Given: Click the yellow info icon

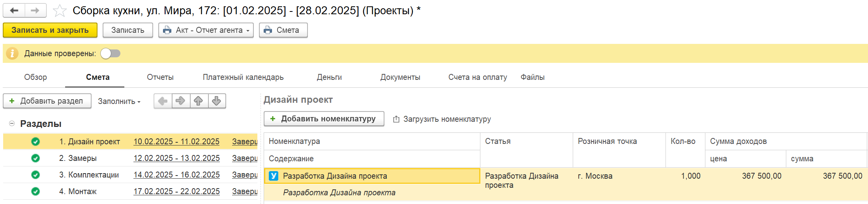Looking at the screenshot, I should click(12, 53).
